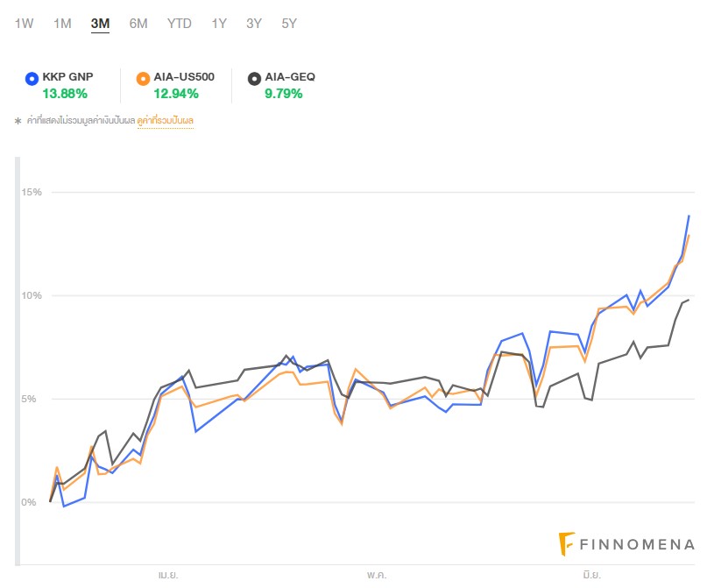
Task: Click the มิ.ย. month label on axis
Action: [x=590, y=575]
